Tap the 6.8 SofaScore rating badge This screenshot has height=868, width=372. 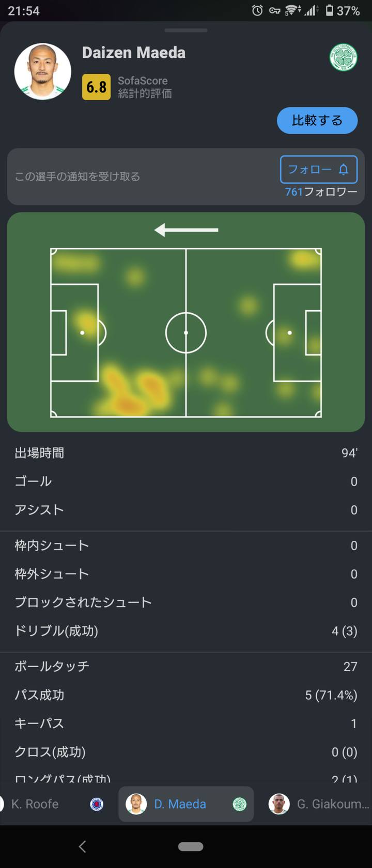(96, 87)
